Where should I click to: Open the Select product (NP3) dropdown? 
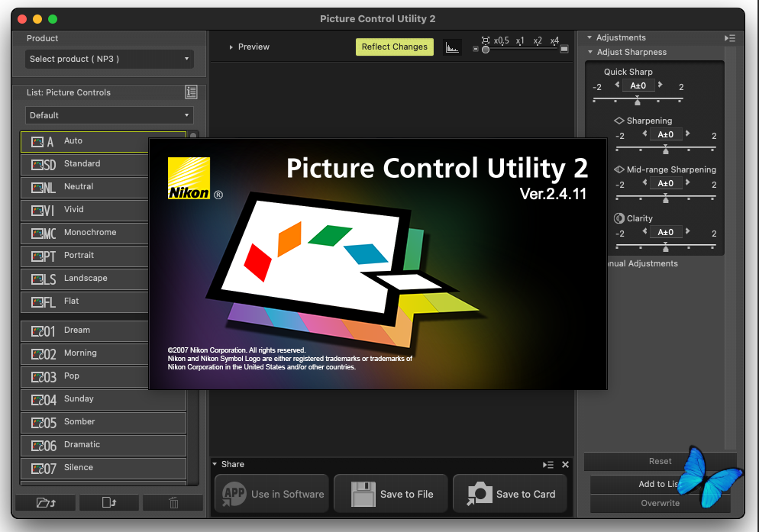pos(109,59)
